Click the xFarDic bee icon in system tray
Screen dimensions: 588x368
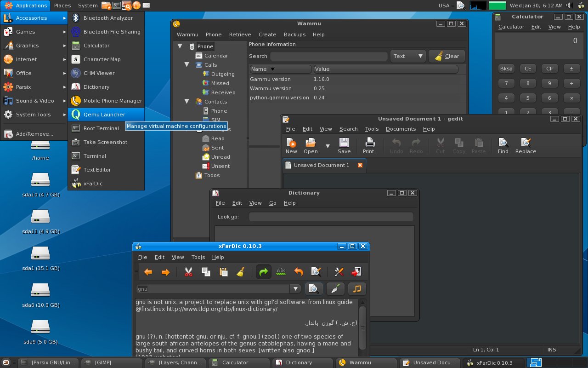click(581, 6)
